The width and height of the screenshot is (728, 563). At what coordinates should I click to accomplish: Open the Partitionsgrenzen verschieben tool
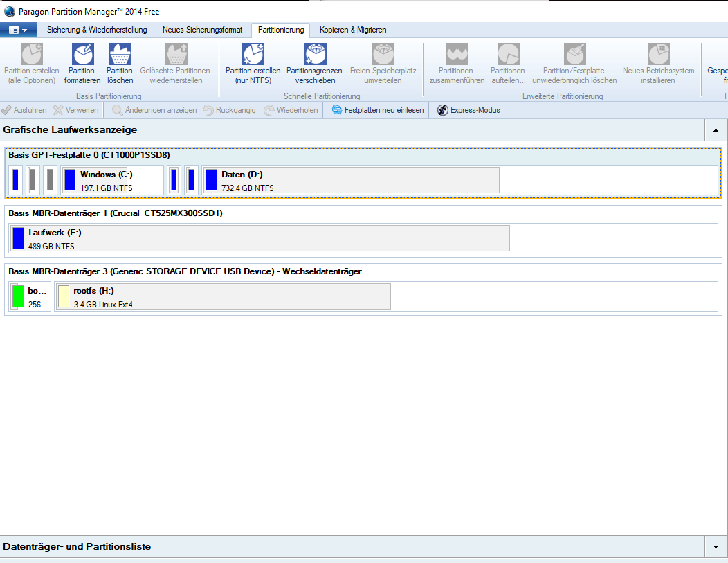pyautogui.click(x=316, y=54)
